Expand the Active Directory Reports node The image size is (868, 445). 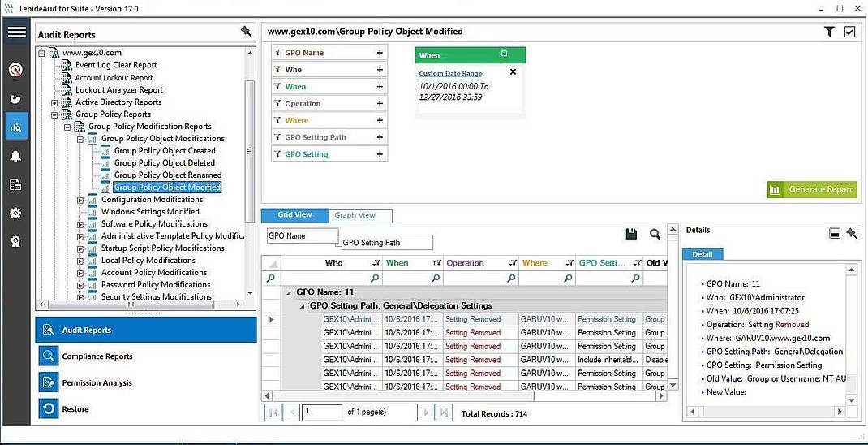[x=55, y=102]
